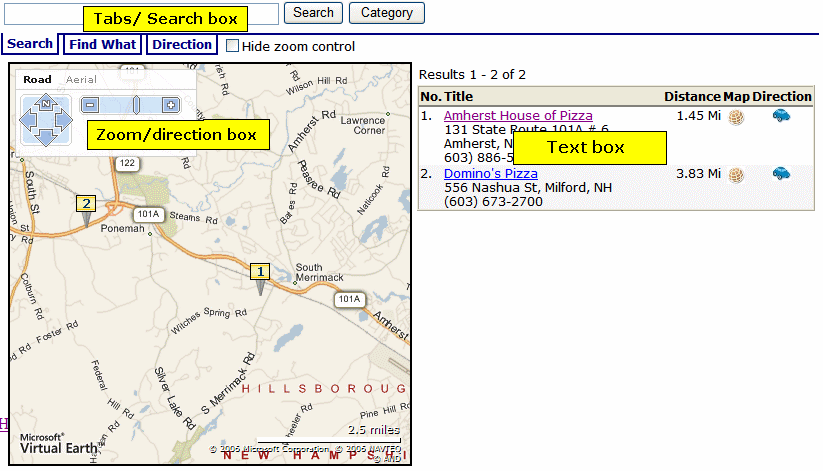Viewport: 823px width, 471px height.
Task: Click the Direction column header in results
Action: [782, 97]
